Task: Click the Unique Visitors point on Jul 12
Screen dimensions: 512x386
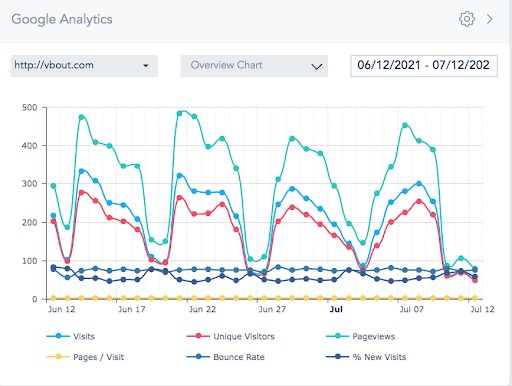Action: (x=475, y=280)
